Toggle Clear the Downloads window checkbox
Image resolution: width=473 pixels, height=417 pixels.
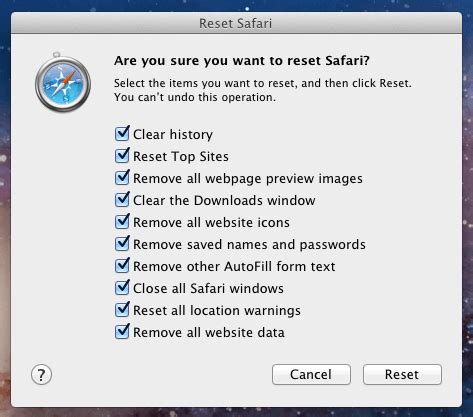click(x=122, y=200)
